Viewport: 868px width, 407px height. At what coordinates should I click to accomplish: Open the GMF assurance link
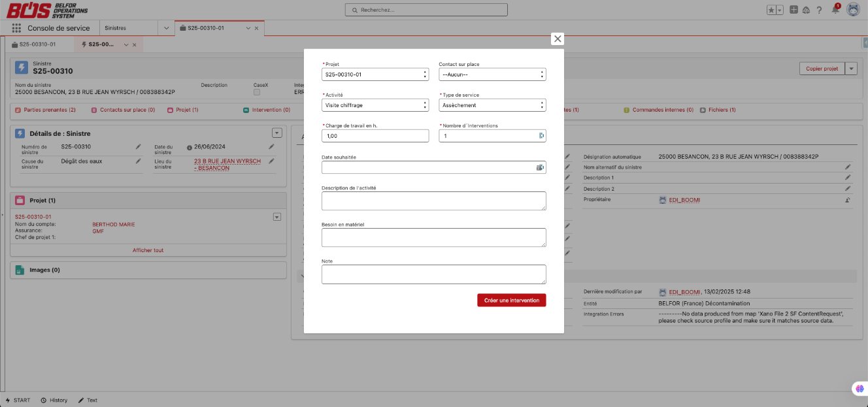[x=98, y=231]
